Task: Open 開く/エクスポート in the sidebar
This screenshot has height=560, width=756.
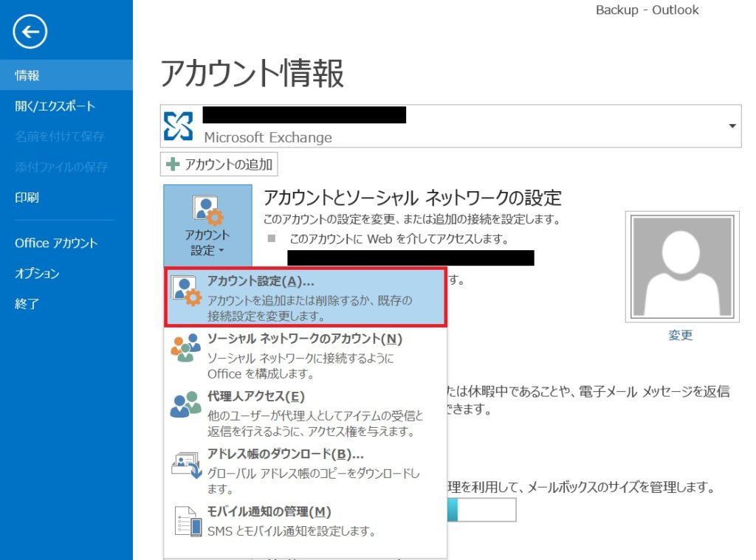Action: tap(66, 106)
